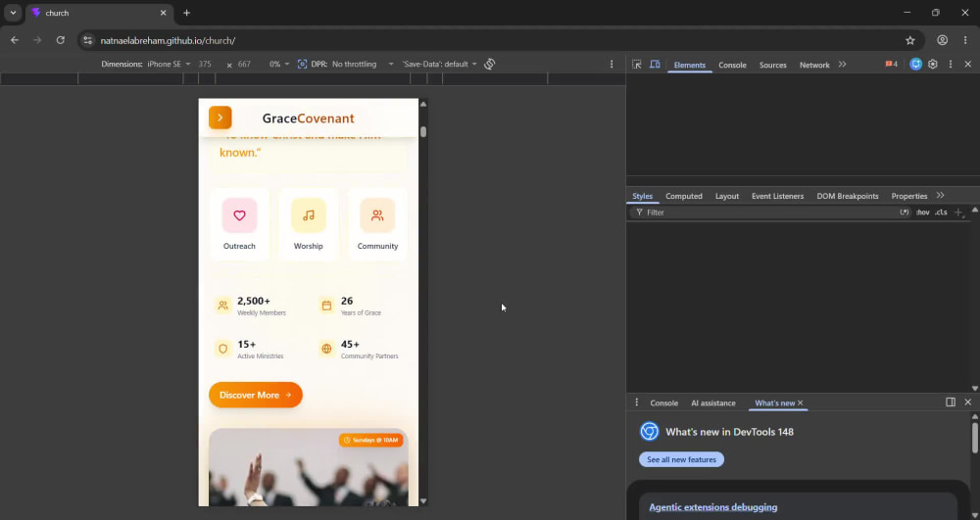Open the device Dimensions dropdown iPhone SE
The height and width of the screenshot is (520, 980).
(168, 64)
